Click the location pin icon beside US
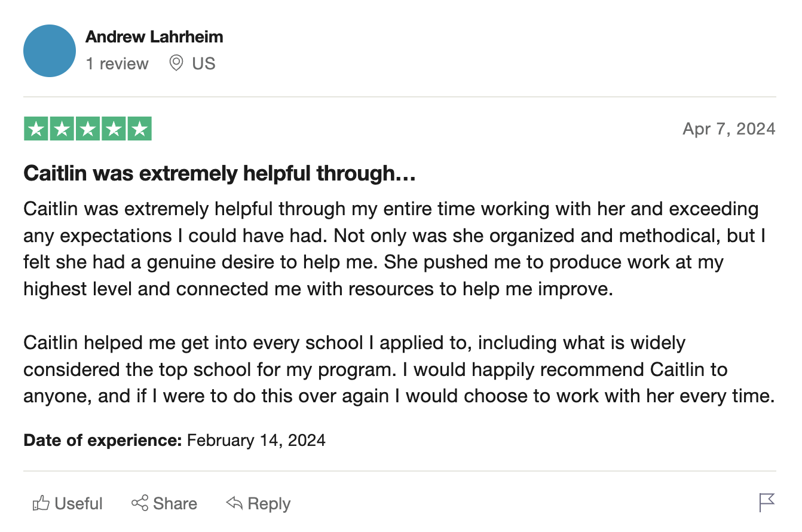 (176, 63)
